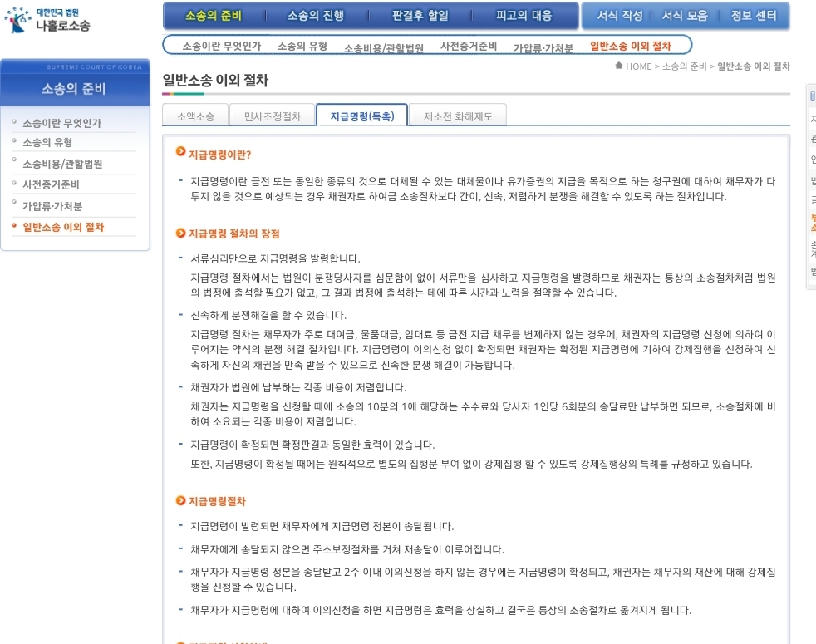Go to 소송비용/관할법원 in the submenu bar
This screenshot has width=816, height=644.
[x=384, y=48]
